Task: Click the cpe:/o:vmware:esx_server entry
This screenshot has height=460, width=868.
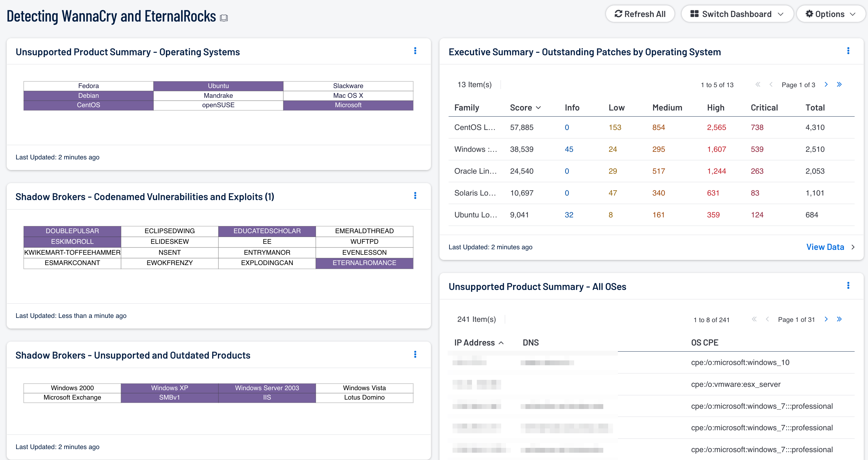Action: click(x=735, y=385)
